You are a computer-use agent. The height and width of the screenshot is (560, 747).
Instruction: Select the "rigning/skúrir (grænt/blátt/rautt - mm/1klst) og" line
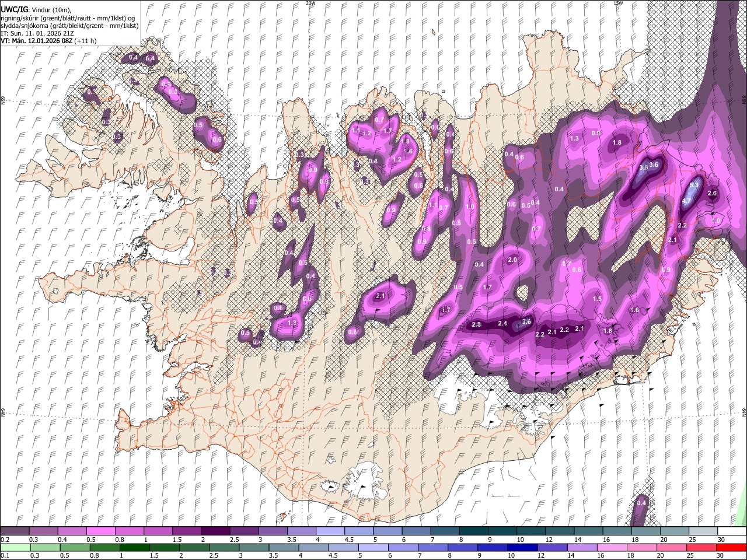click(68, 17)
